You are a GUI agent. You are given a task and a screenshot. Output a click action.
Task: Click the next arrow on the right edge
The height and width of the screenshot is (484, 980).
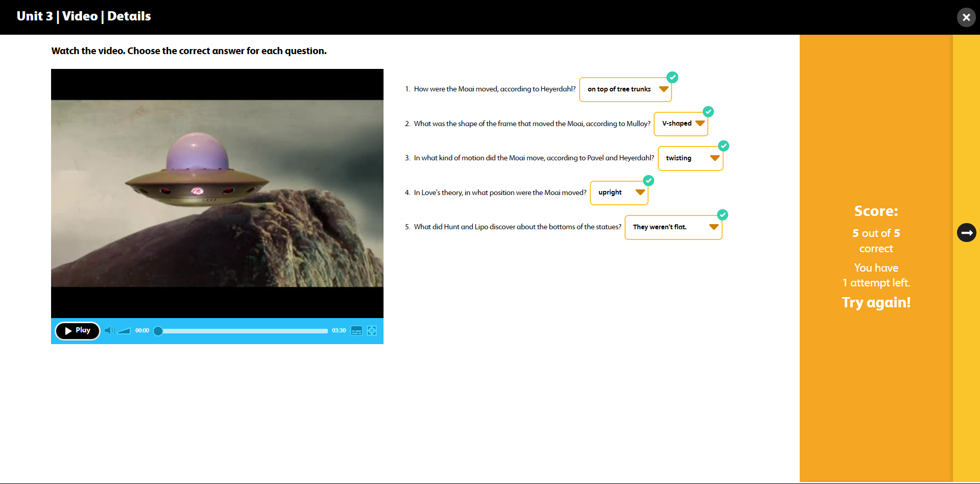coord(966,232)
